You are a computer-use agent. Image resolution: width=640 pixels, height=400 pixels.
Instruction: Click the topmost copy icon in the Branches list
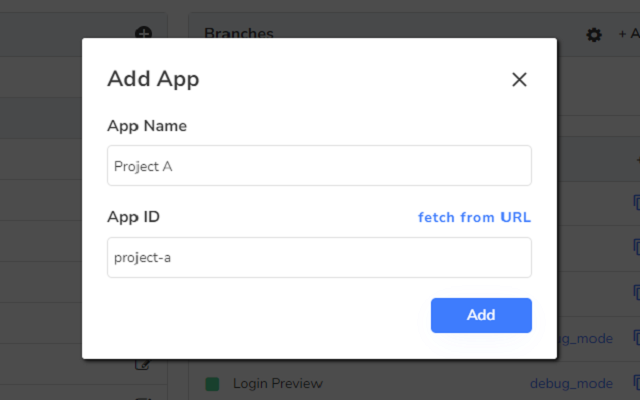(x=636, y=202)
